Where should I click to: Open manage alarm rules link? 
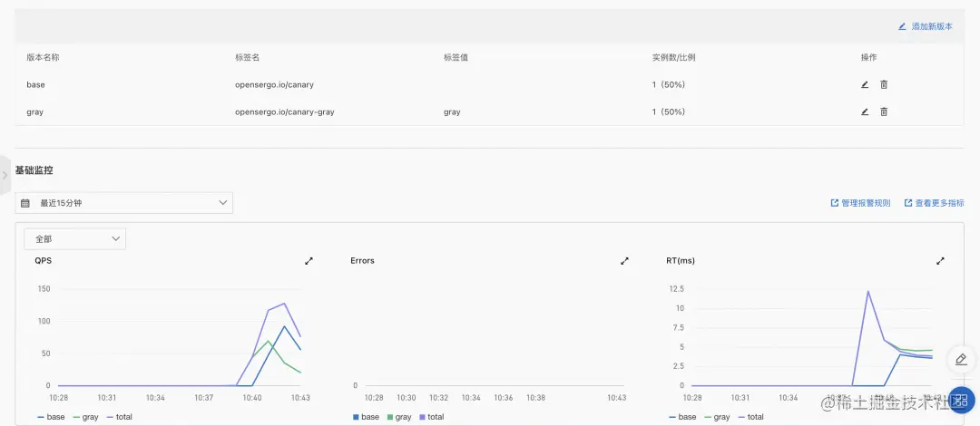point(860,203)
